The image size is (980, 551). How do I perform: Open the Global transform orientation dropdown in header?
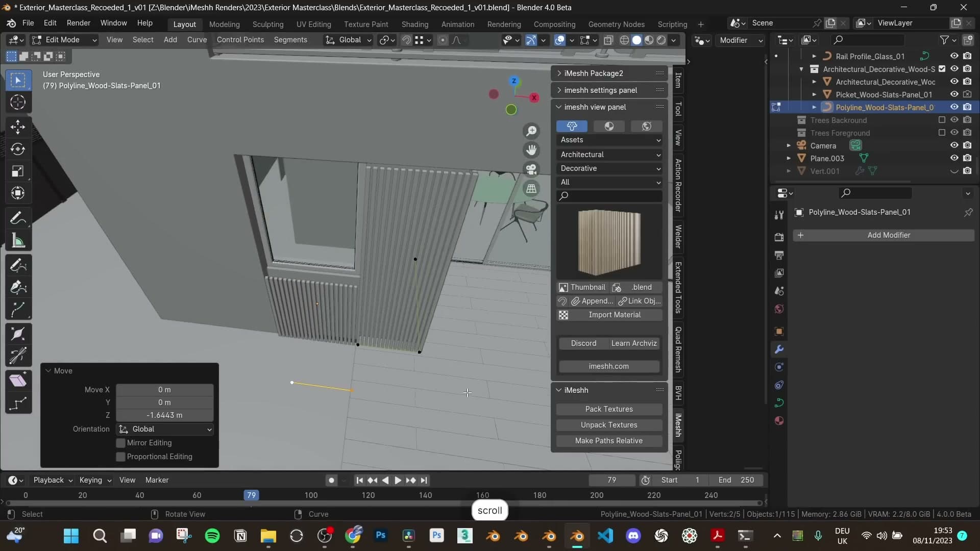point(349,40)
